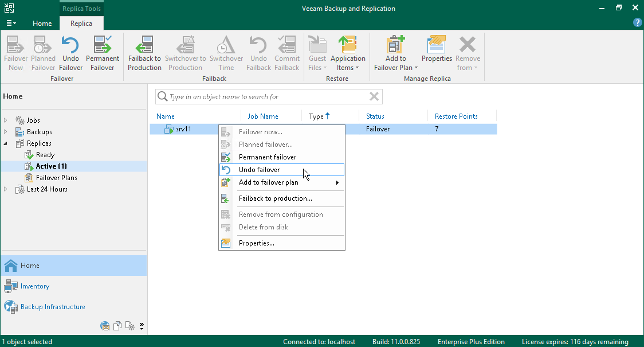Viewport: 644px width, 347px height.
Task: Open Guest Files restore dropdown
Action: (x=317, y=53)
